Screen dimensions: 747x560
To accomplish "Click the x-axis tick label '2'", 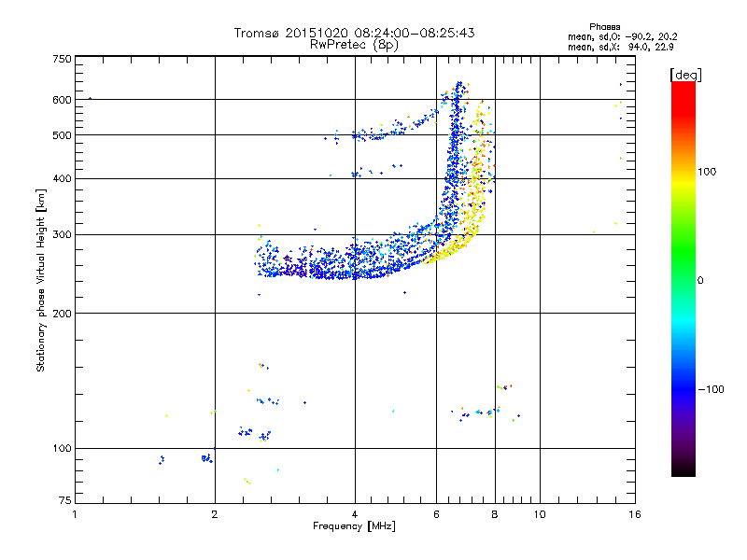I will (x=215, y=514).
